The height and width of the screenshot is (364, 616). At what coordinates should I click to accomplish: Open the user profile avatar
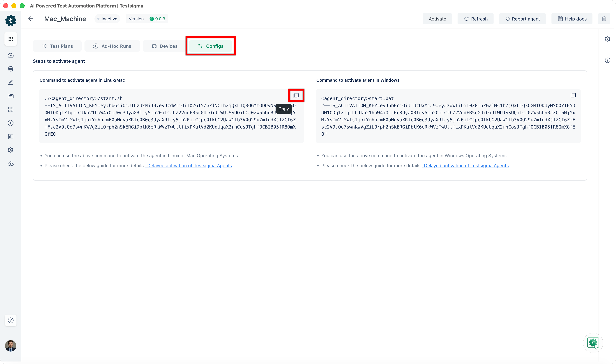tap(11, 346)
